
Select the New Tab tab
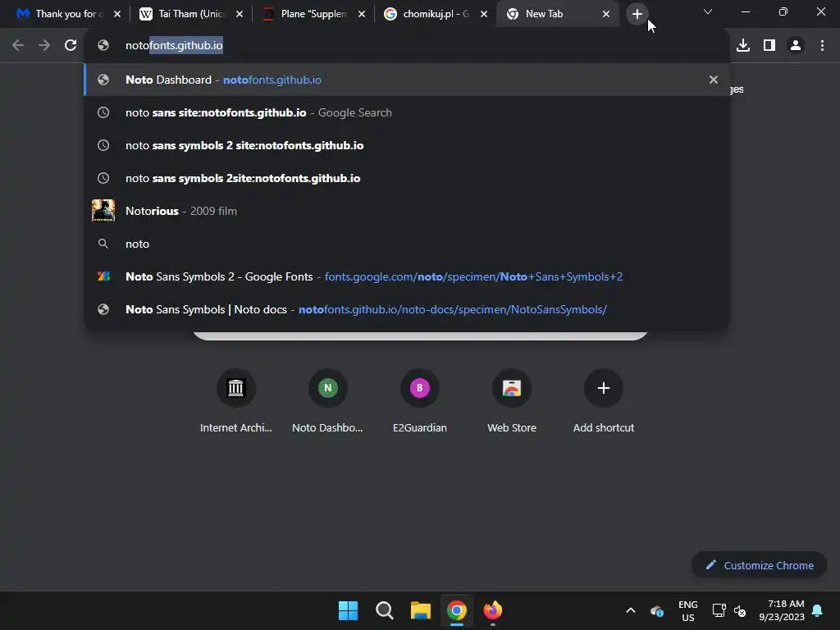pyautogui.click(x=557, y=14)
